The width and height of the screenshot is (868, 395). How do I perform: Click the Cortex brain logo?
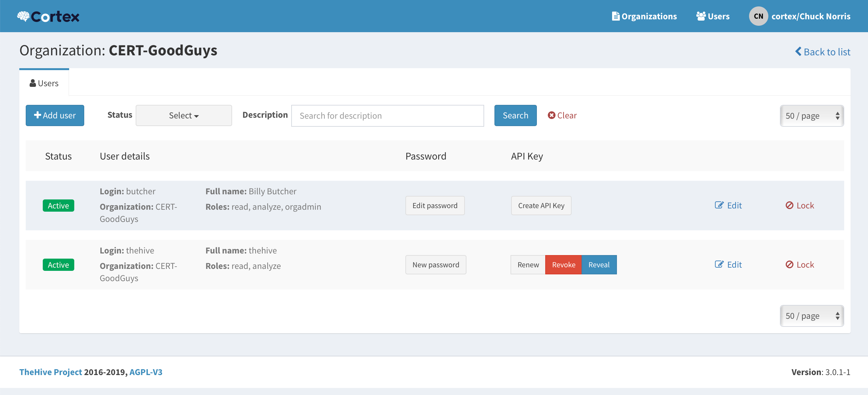(23, 15)
